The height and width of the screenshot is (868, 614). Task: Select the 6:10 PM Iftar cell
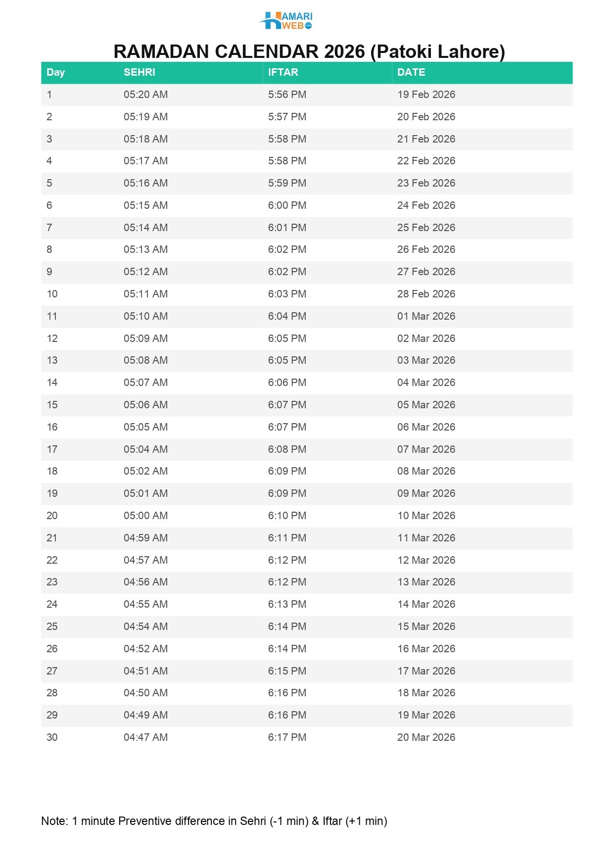287,516
